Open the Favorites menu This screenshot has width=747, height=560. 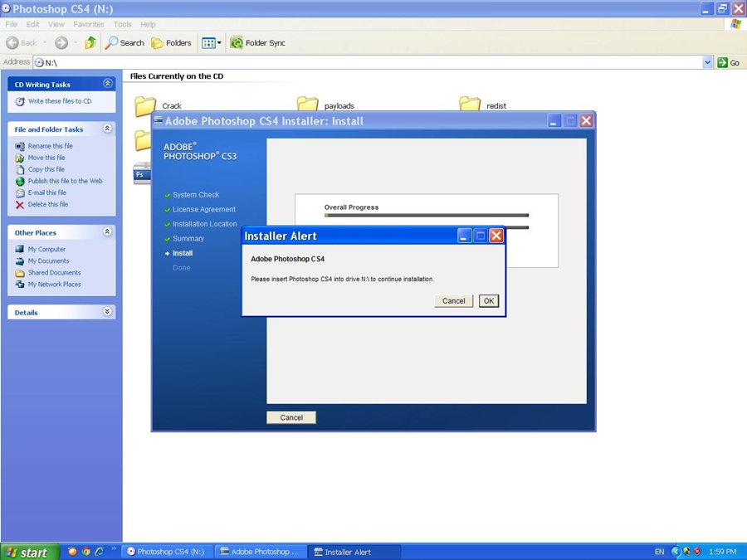pos(89,24)
